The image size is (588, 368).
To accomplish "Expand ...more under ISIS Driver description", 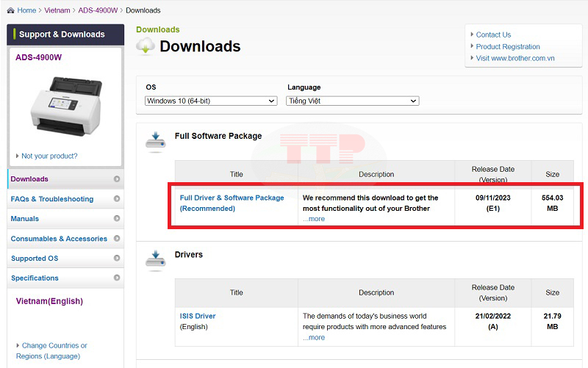I will point(314,338).
